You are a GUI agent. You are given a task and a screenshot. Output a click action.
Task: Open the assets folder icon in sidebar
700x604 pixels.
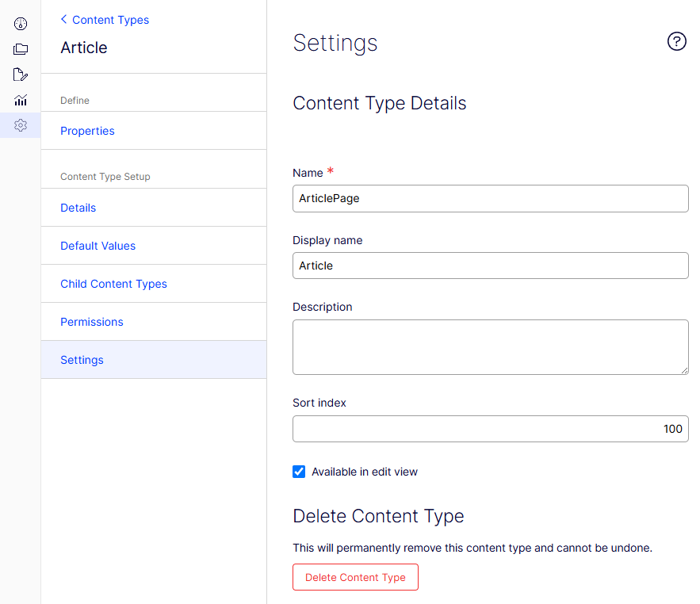[x=21, y=49]
